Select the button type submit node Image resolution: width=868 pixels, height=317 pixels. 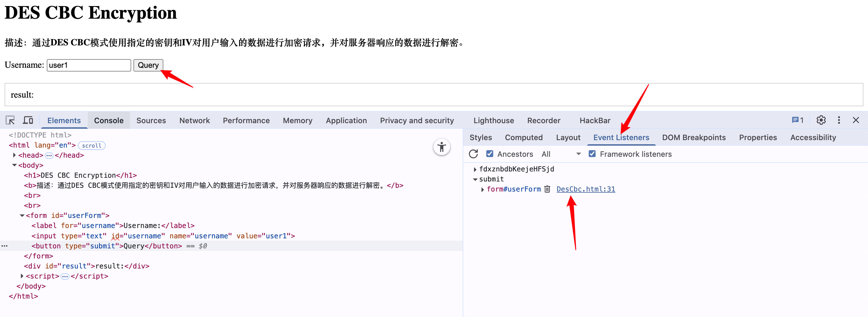point(106,246)
